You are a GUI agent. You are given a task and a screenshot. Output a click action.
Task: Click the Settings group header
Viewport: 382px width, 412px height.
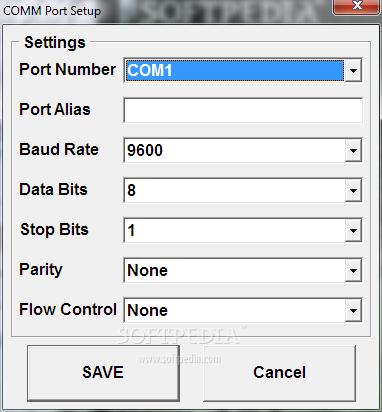pos(55,43)
